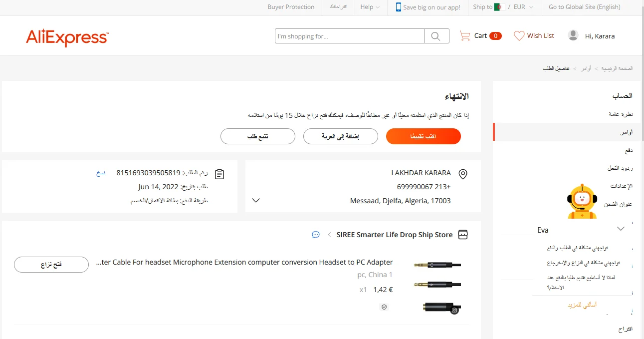Click order number 8151693039505819
644x339 pixels.
[148, 173]
